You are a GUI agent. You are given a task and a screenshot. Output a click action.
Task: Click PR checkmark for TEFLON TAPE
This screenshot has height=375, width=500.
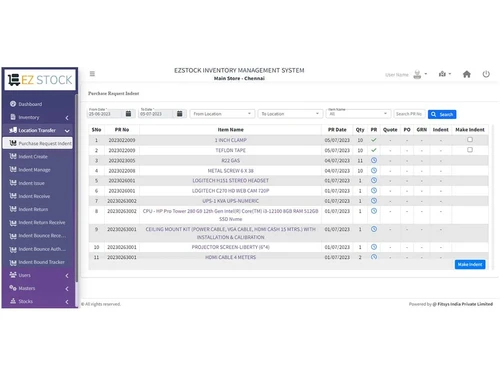[374, 150]
